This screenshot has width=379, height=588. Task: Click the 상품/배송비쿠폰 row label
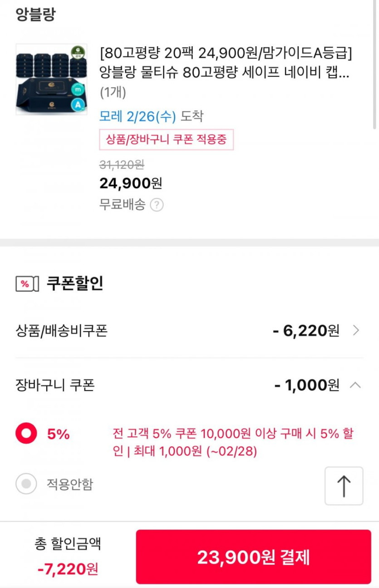61,331
